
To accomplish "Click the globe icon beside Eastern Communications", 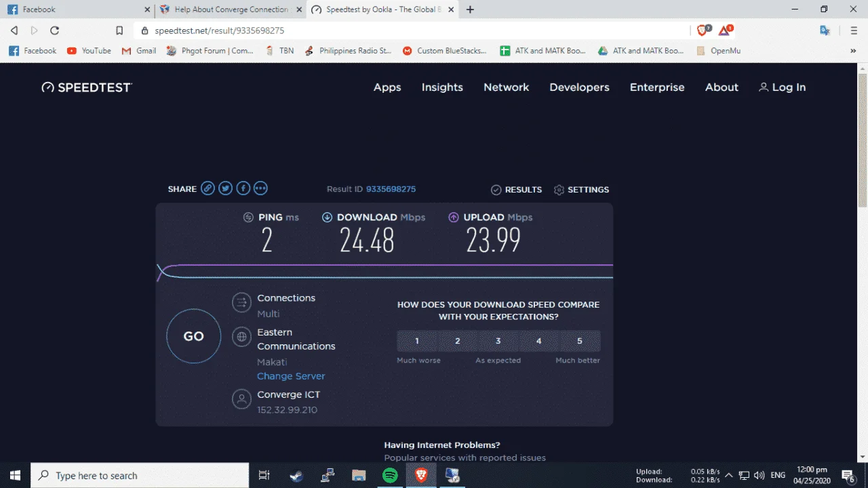I will pyautogui.click(x=241, y=336).
